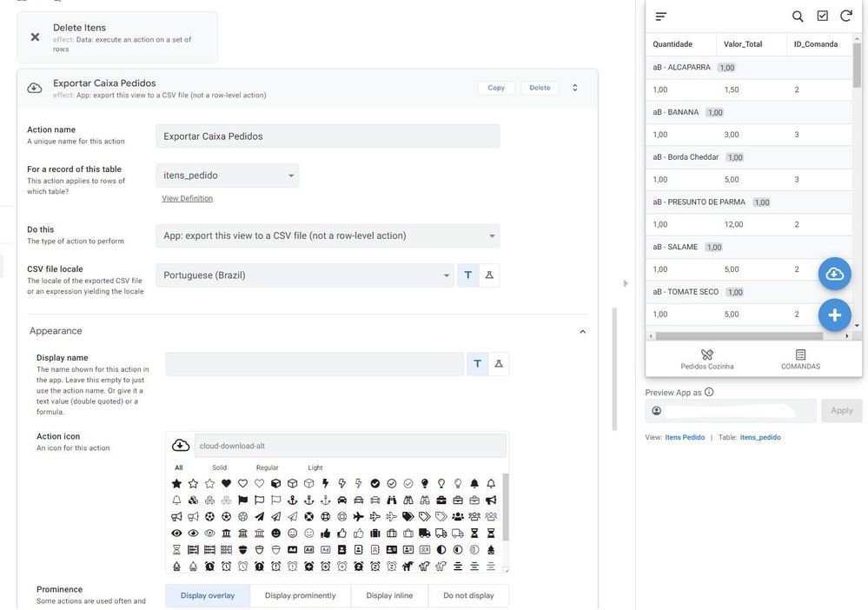Select the solid lightning bolt icon
The height and width of the screenshot is (610, 868).
(326, 484)
